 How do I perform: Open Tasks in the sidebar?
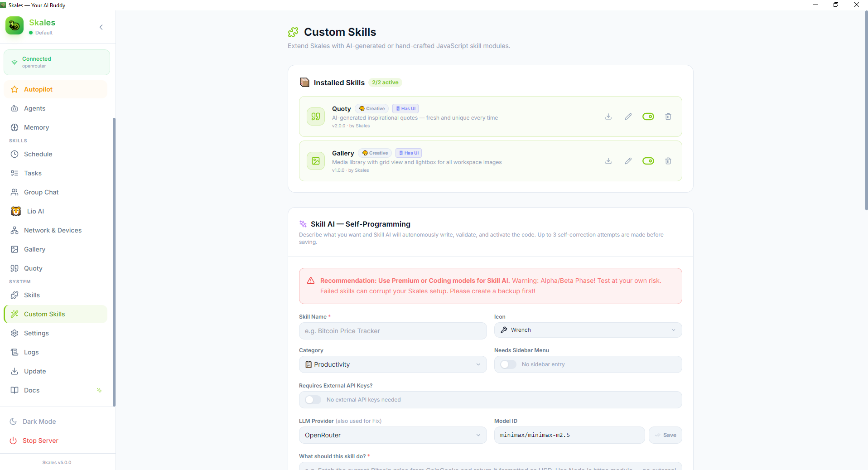click(56, 173)
